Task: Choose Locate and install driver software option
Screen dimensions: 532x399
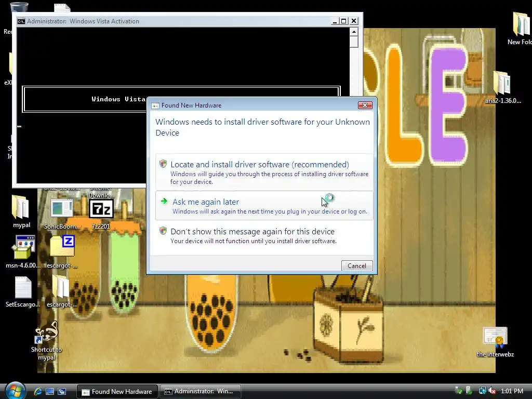Action: click(x=264, y=172)
